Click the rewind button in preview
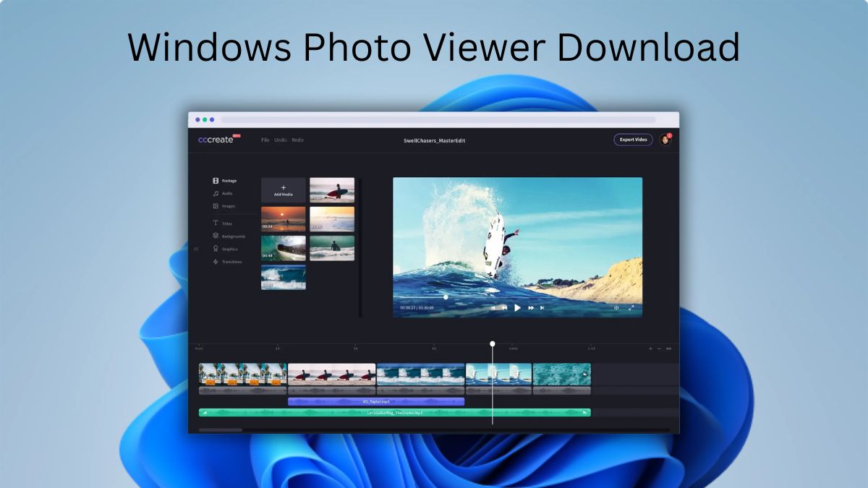The height and width of the screenshot is (488, 868). (503, 307)
